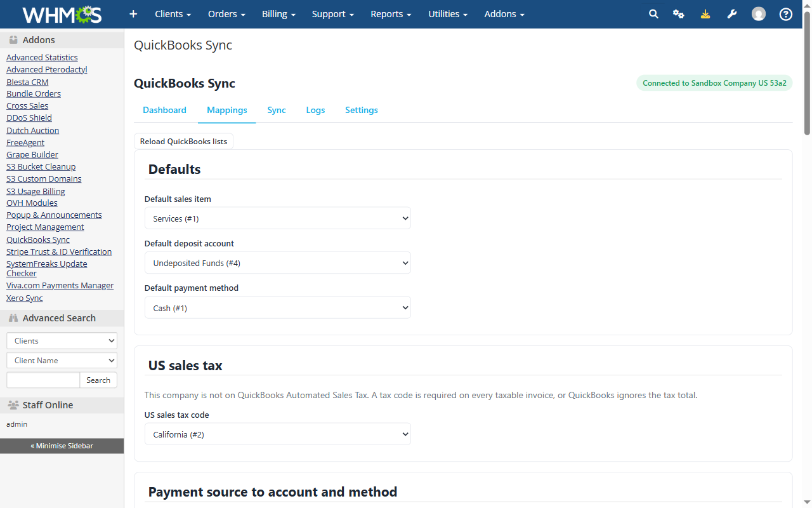Screen dimensions: 812x508
Task: Open Popup & Announcements link
Action: pos(54,215)
